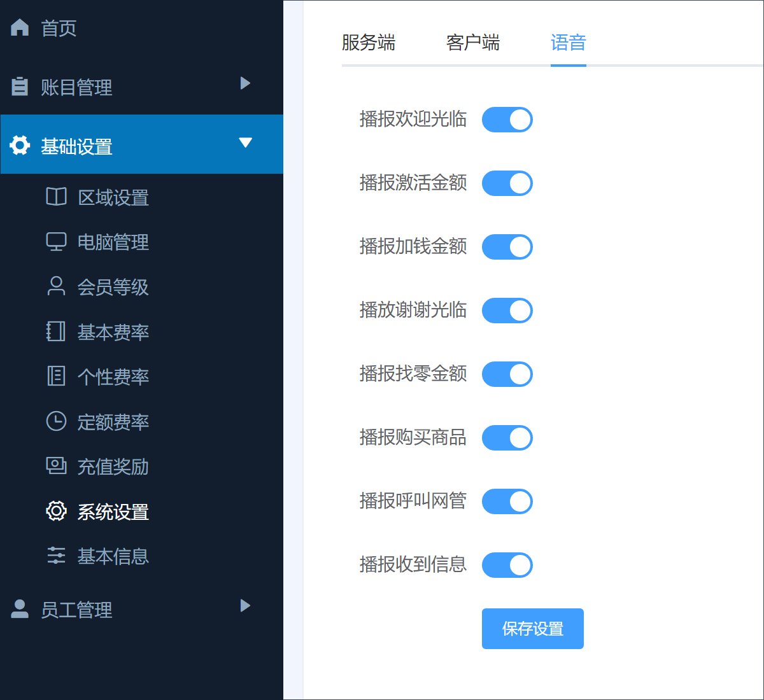Click the 保存设置 button
The width and height of the screenshot is (764, 700).
coord(533,629)
